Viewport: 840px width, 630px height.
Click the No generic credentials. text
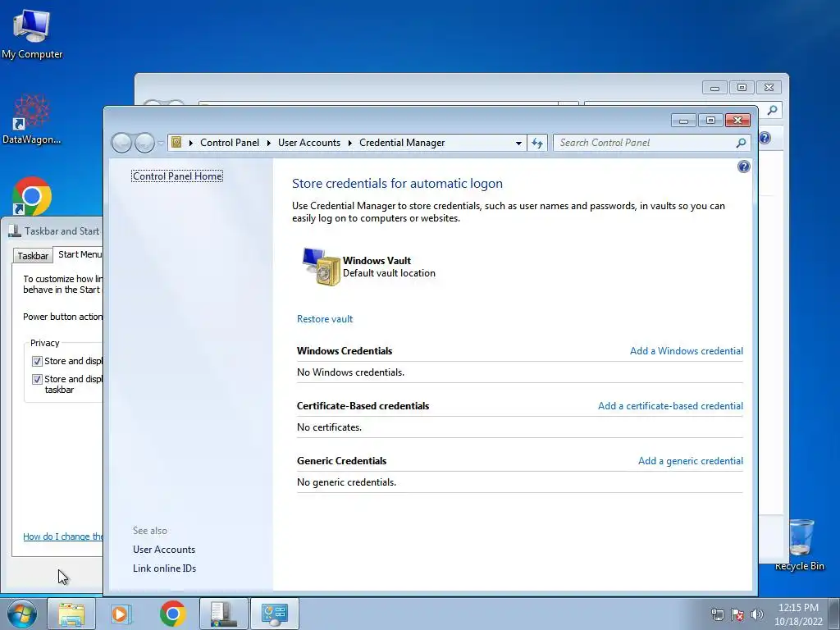[346, 482]
